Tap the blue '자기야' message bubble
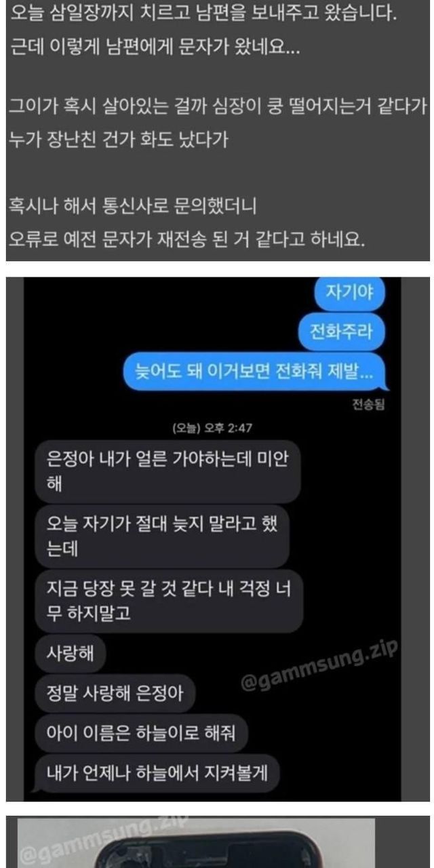This screenshot has height=868, width=434. [x=350, y=294]
